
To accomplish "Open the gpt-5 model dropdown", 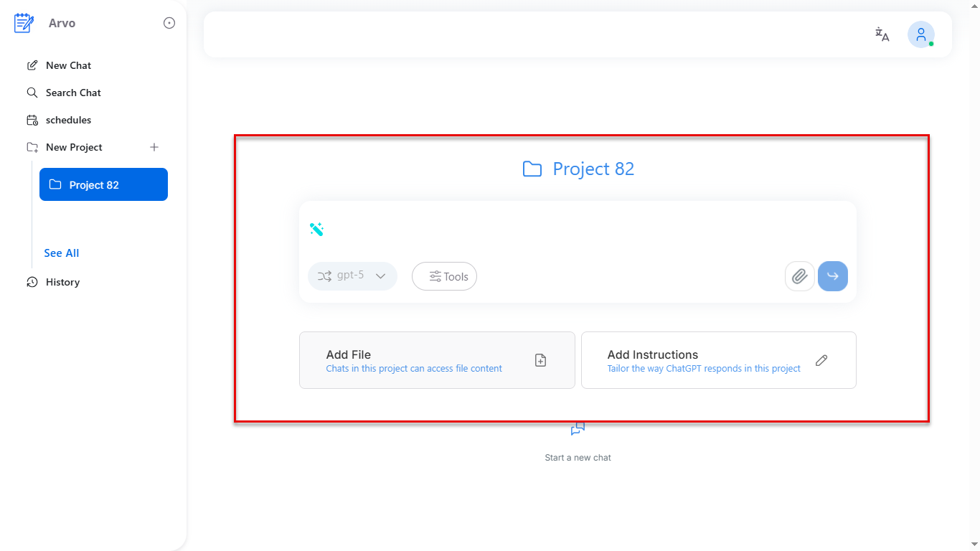I will coord(352,276).
